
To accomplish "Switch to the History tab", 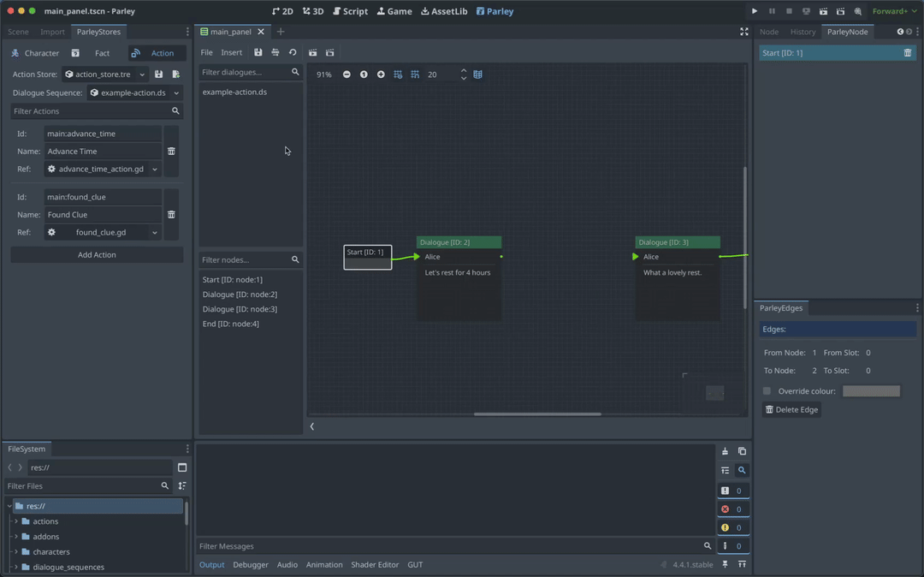I will (803, 32).
